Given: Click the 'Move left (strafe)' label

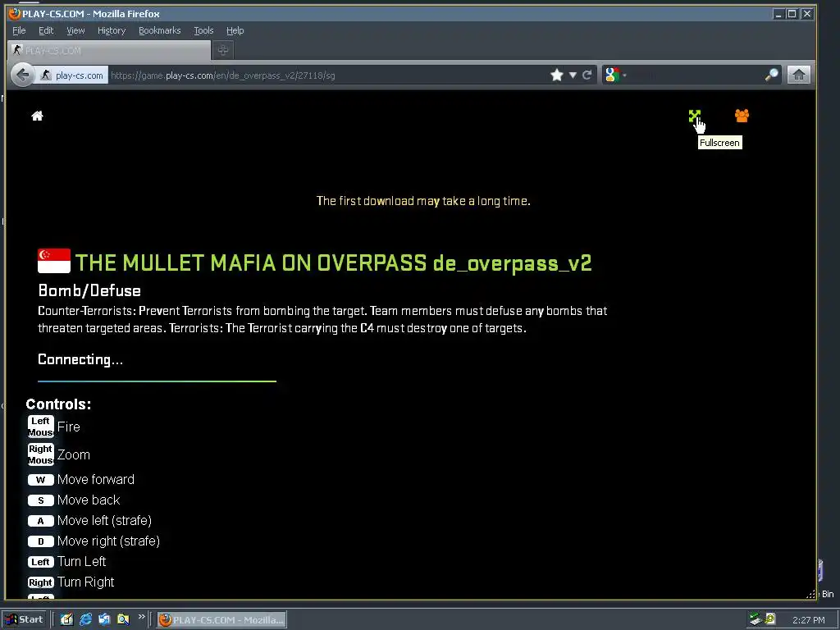Looking at the screenshot, I should coord(104,521).
